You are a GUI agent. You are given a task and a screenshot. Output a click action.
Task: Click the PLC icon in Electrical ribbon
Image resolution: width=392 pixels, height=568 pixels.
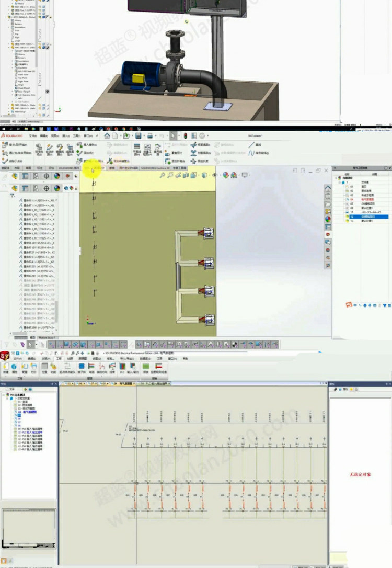click(122, 368)
